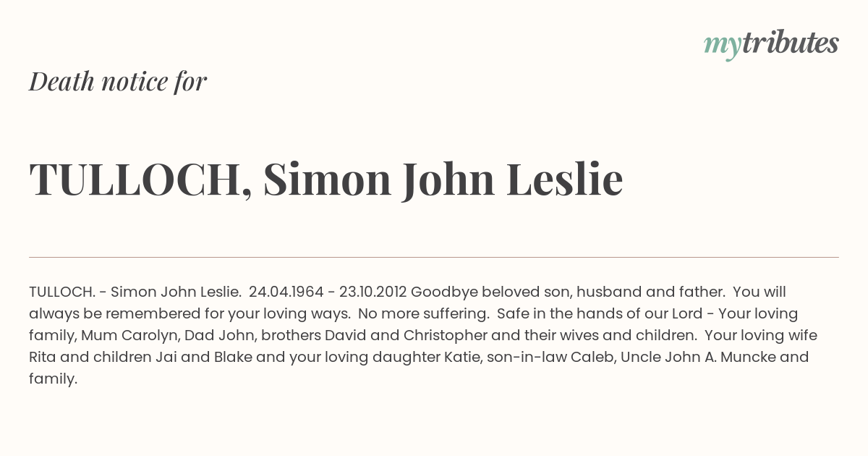Click the mytributes logo

[771, 45]
